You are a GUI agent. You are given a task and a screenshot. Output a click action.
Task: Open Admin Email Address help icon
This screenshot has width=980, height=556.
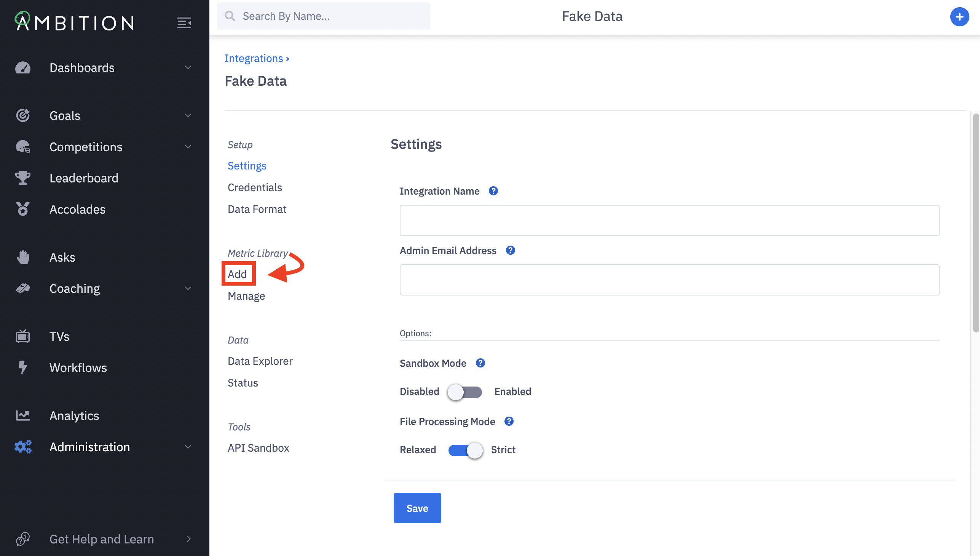(511, 251)
